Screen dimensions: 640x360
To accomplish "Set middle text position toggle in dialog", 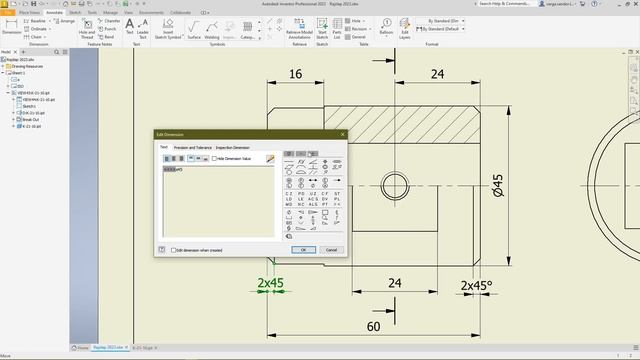I will coord(198,158).
